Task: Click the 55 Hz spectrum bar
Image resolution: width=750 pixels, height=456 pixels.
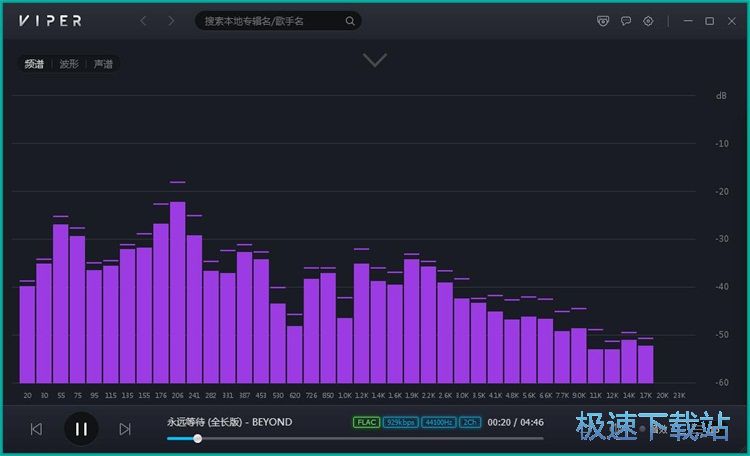Action: click(x=61, y=303)
